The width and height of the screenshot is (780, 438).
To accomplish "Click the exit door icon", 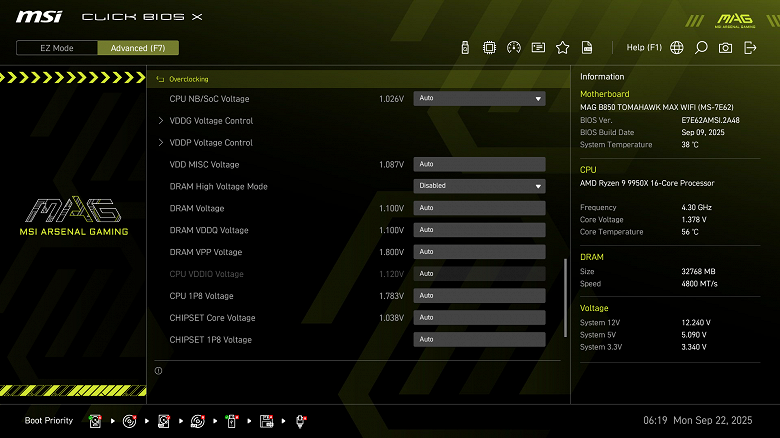I will (750, 48).
